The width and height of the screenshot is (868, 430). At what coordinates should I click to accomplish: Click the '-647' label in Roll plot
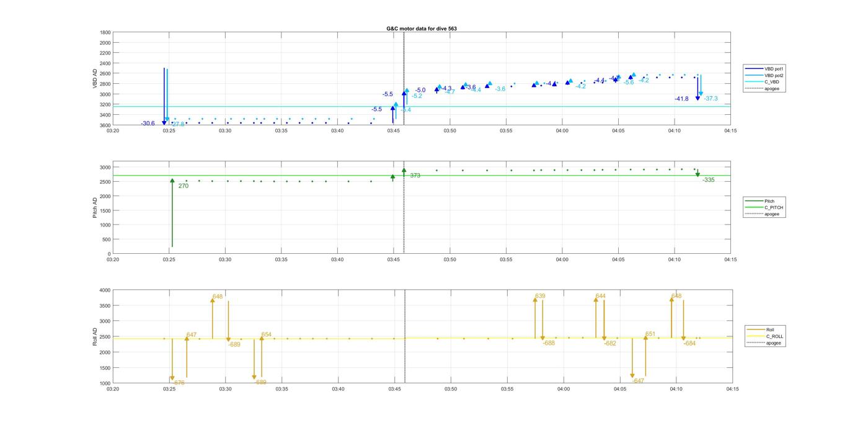click(x=638, y=381)
